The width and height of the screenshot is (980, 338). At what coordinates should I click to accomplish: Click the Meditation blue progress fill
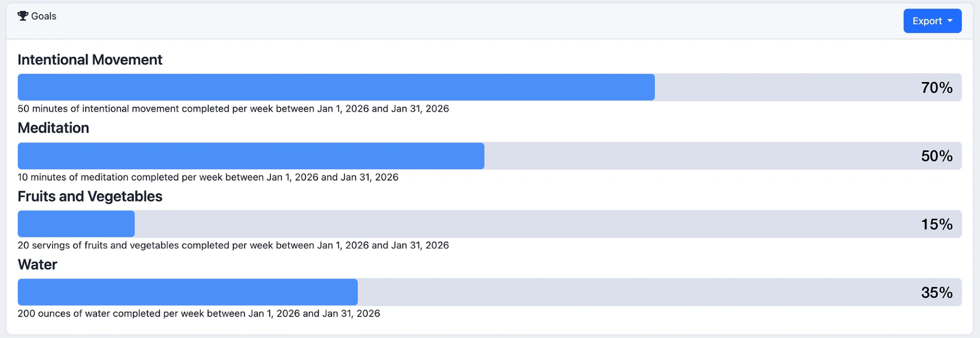tap(251, 156)
